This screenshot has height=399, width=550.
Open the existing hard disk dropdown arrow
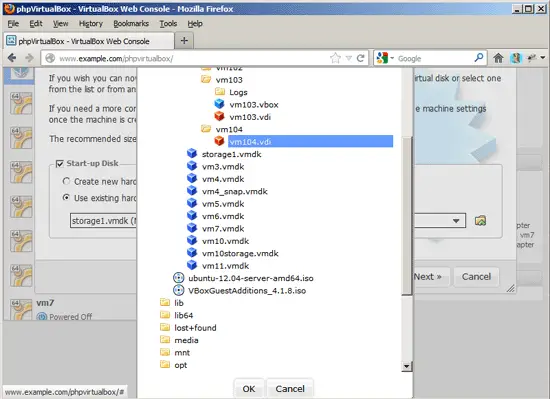click(x=456, y=221)
